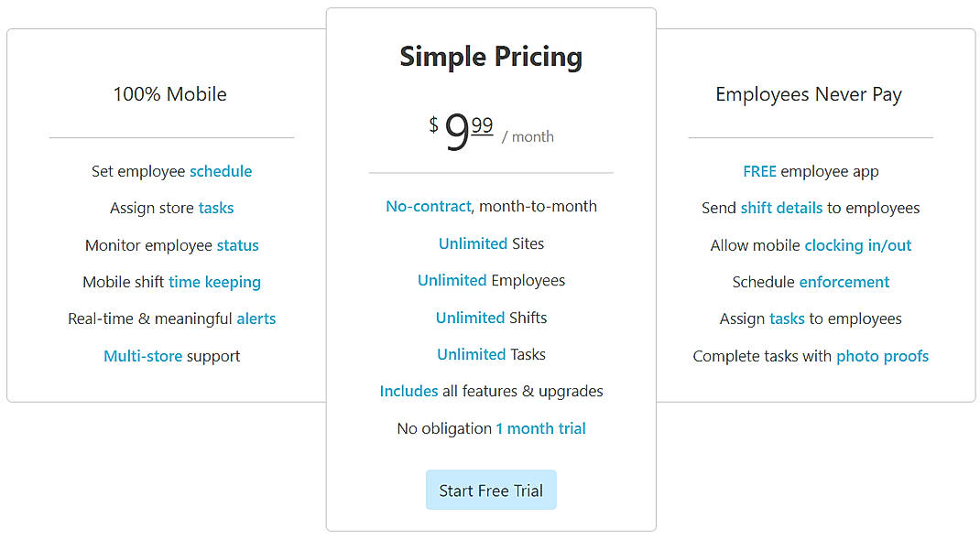Click the Unlimited Sites link
Image resolution: width=980 pixels, height=539 pixels.
tap(474, 243)
